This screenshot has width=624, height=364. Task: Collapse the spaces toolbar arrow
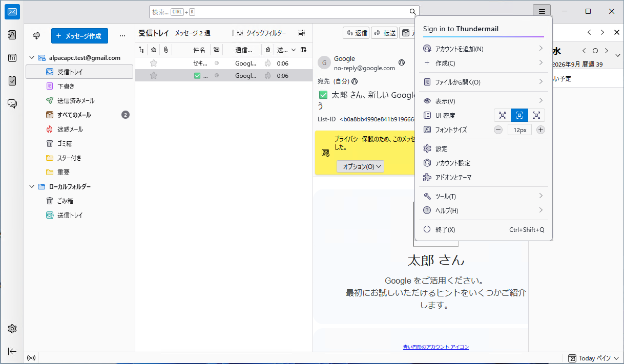[x=12, y=351]
